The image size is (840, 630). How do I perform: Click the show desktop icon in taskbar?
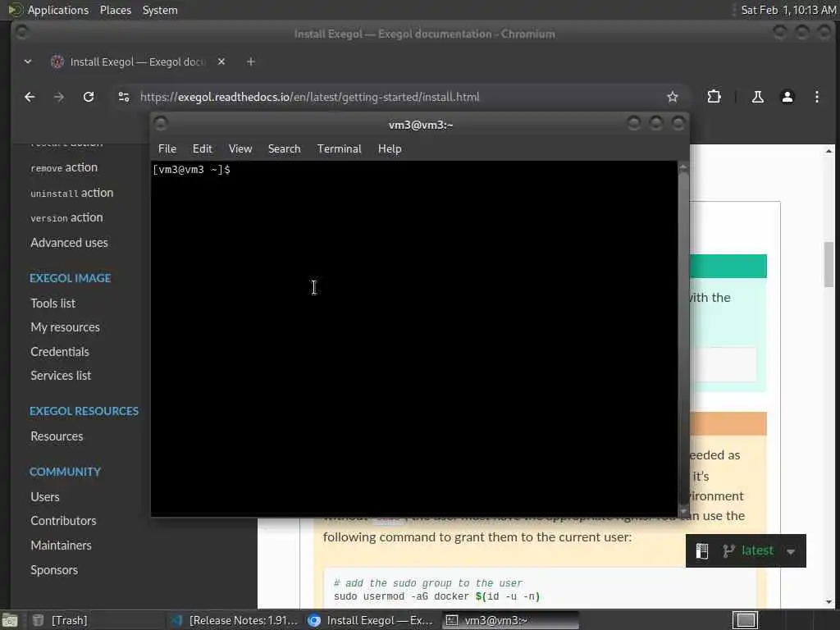(10, 620)
